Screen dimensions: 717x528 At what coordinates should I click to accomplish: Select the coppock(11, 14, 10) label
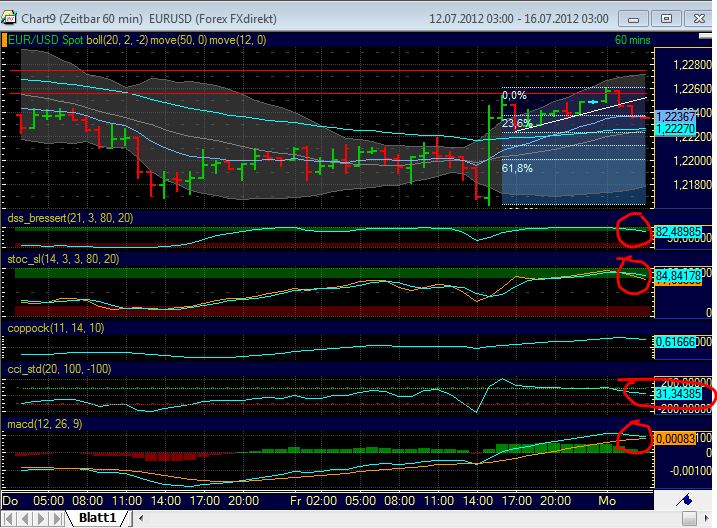(x=56, y=328)
